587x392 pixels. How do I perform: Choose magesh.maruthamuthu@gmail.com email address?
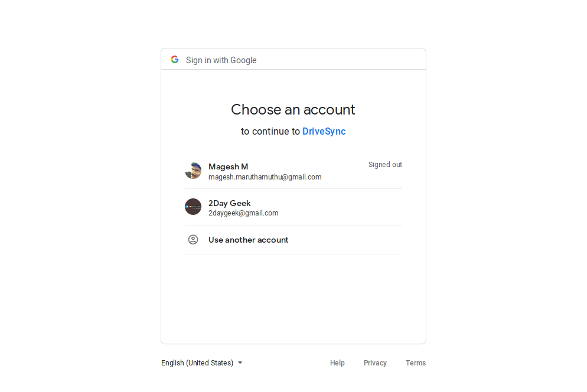(x=265, y=177)
